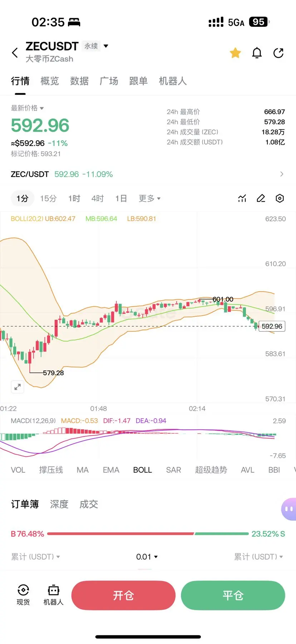Switch to the 订单簿 tab
296x644 pixels.
(x=25, y=504)
